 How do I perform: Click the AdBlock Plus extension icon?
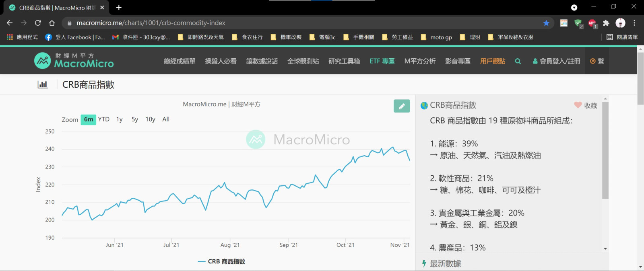coord(592,23)
